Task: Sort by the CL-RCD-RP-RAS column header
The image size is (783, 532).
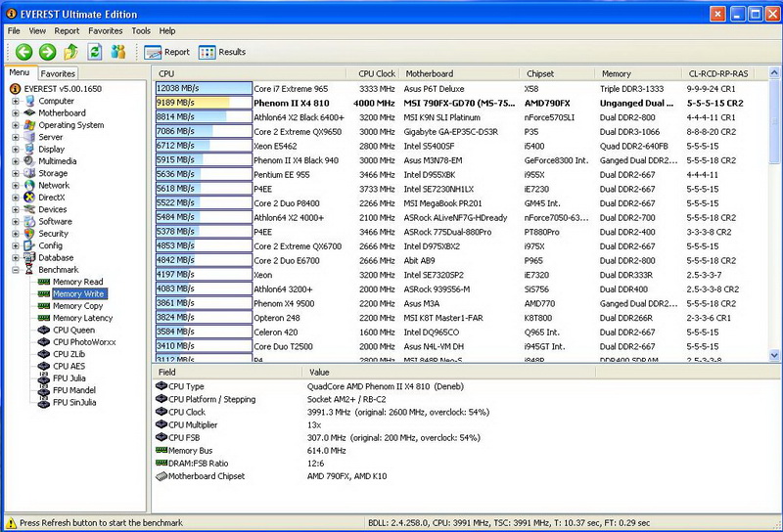Action: tap(718, 73)
